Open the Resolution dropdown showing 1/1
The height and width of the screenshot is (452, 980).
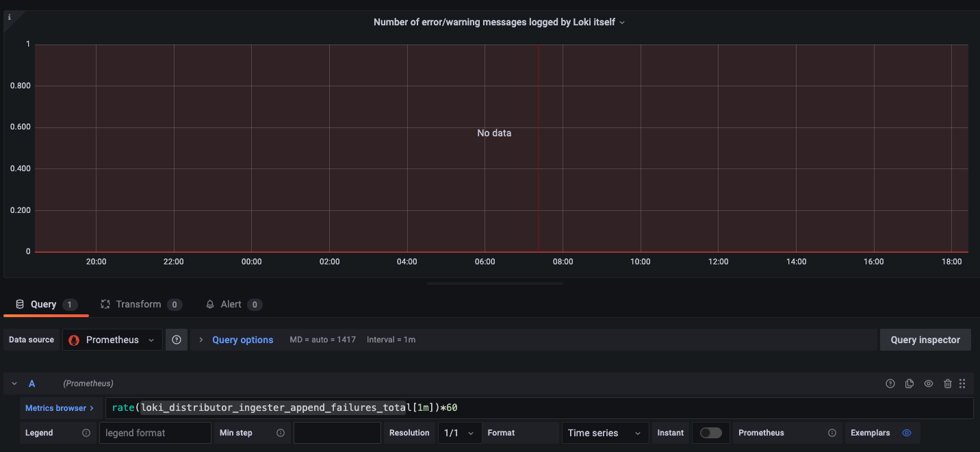[459, 433]
